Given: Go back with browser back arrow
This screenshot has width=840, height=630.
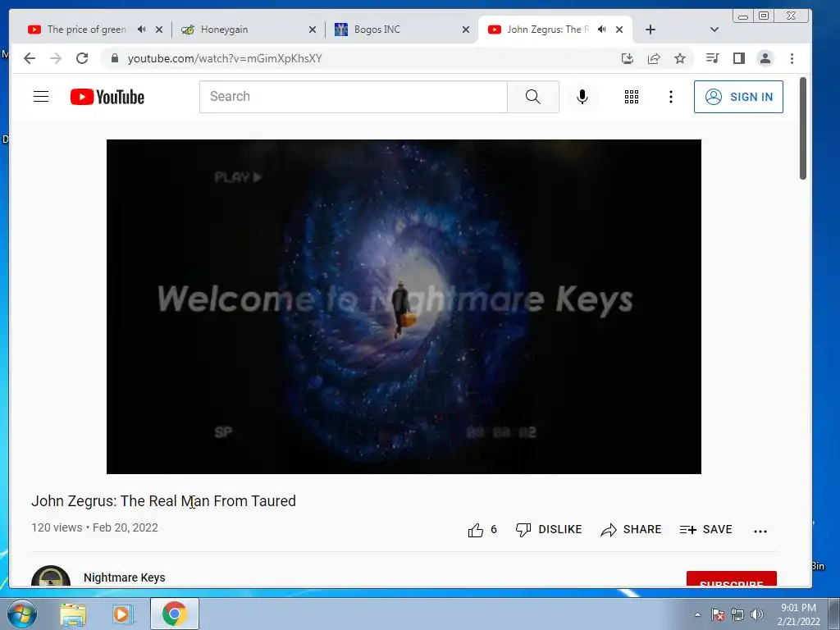Looking at the screenshot, I should point(30,58).
